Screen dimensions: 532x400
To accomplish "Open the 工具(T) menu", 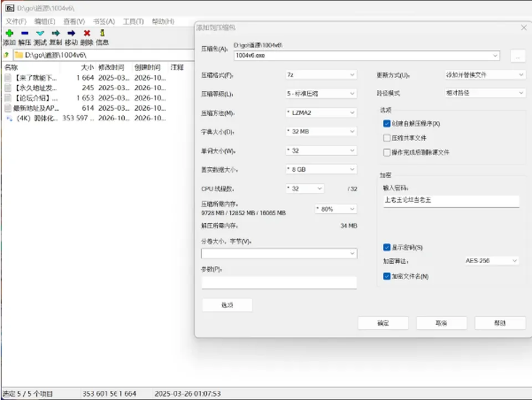I will (134, 22).
